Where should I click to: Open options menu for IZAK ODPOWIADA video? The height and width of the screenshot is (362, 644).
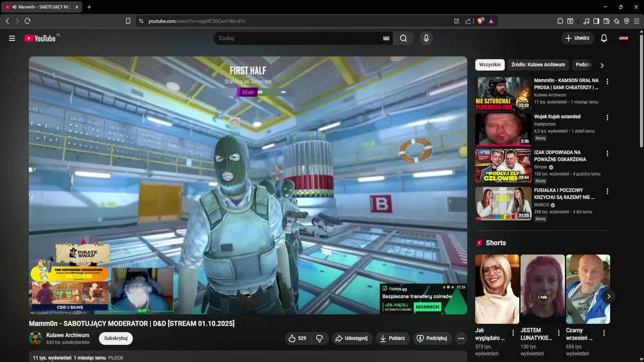pyautogui.click(x=607, y=153)
